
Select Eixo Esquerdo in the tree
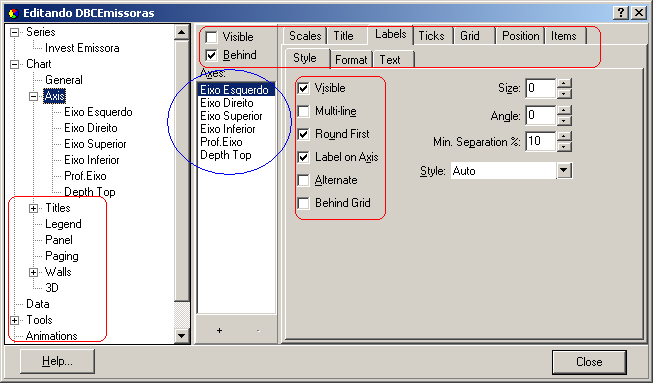click(98, 112)
